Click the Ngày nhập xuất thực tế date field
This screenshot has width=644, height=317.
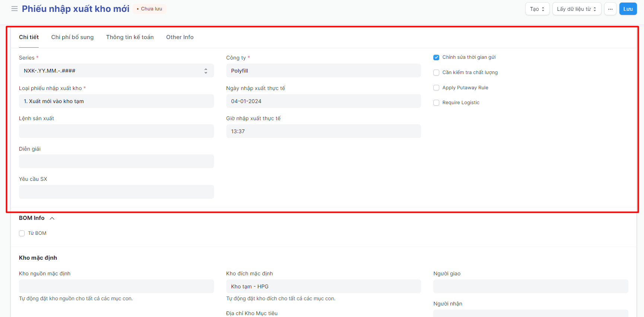[x=323, y=101]
